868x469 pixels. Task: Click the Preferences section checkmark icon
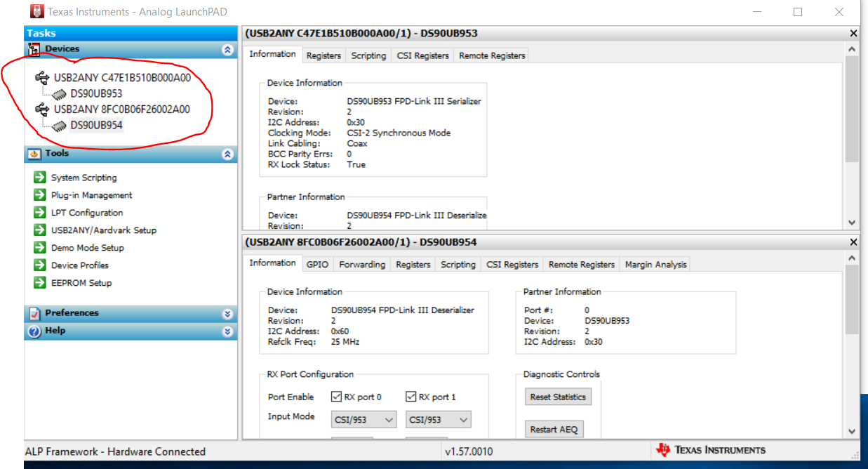[34, 313]
